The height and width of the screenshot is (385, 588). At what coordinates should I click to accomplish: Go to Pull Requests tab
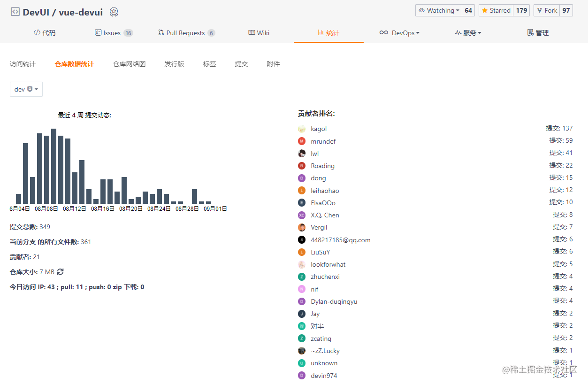click(x=186, y=33)
